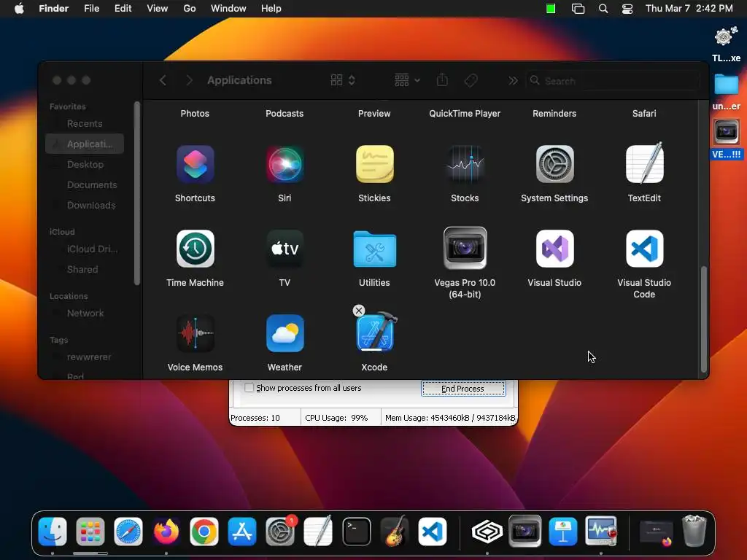Click the Finder window's vertical scrollbar

704,319
